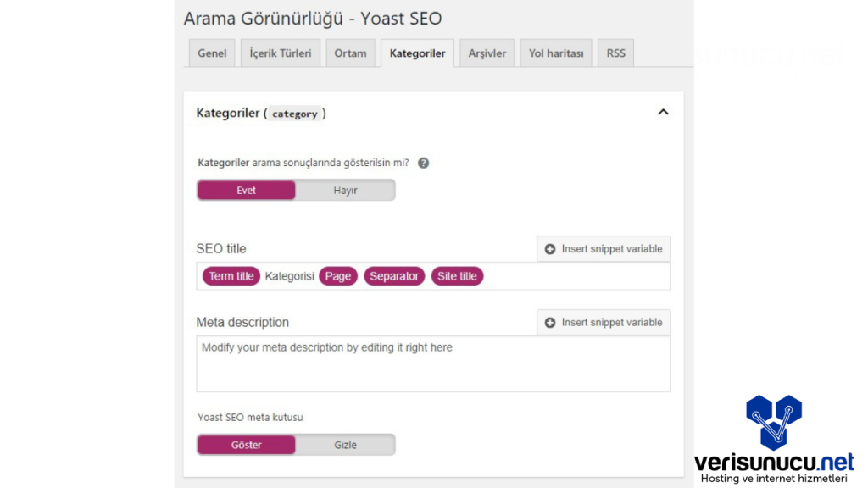
Task: Insert snippet variable for Meta description
Action: click(604, 323)
